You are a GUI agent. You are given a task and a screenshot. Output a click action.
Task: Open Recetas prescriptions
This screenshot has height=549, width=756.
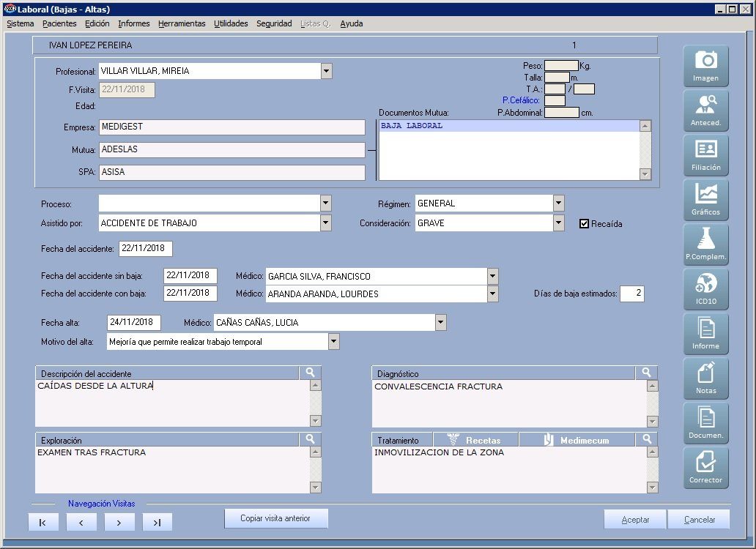click(x=475, y=440)
